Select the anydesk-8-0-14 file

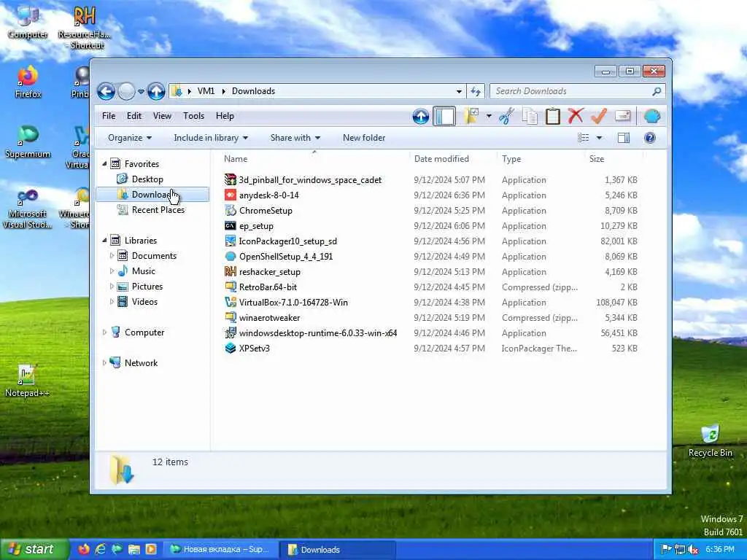point(268,195)
